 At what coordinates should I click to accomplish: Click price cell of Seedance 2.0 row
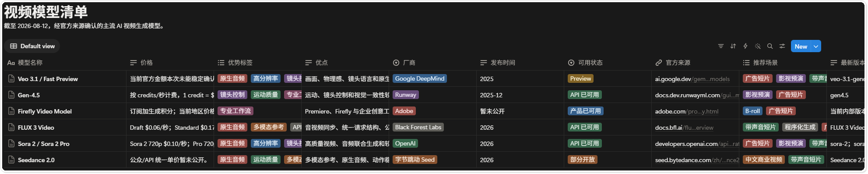click(170, 160)
